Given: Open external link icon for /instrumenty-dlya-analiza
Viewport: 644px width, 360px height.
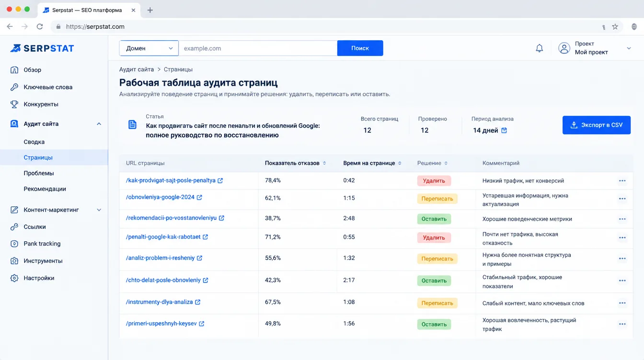Looking at the screenshot, I should (197, 303).
